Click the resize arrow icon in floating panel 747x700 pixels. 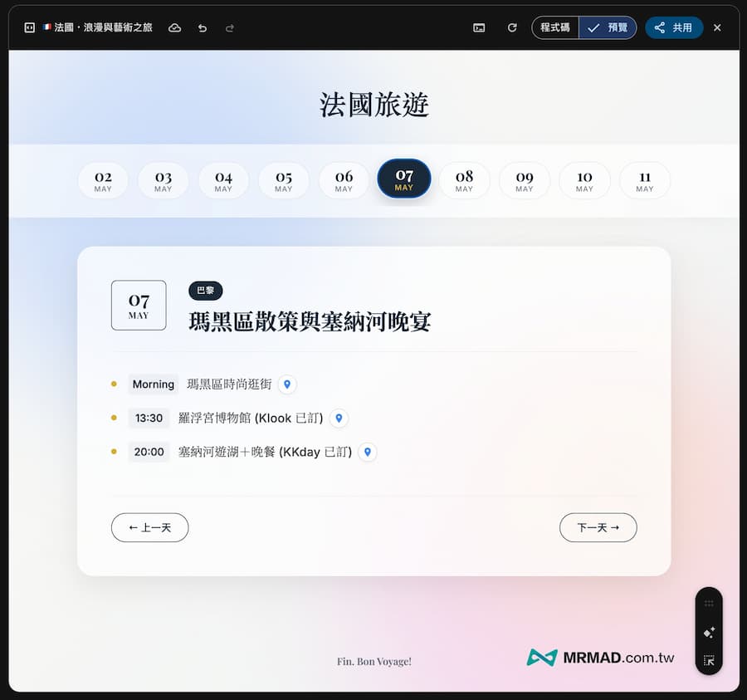pos(709,661)
